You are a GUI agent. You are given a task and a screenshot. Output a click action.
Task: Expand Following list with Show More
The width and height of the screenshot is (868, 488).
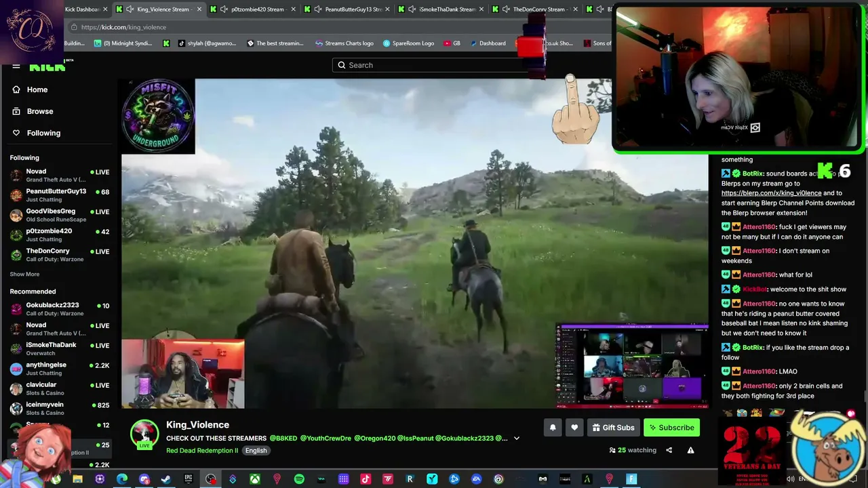click(x=24, y=274)
